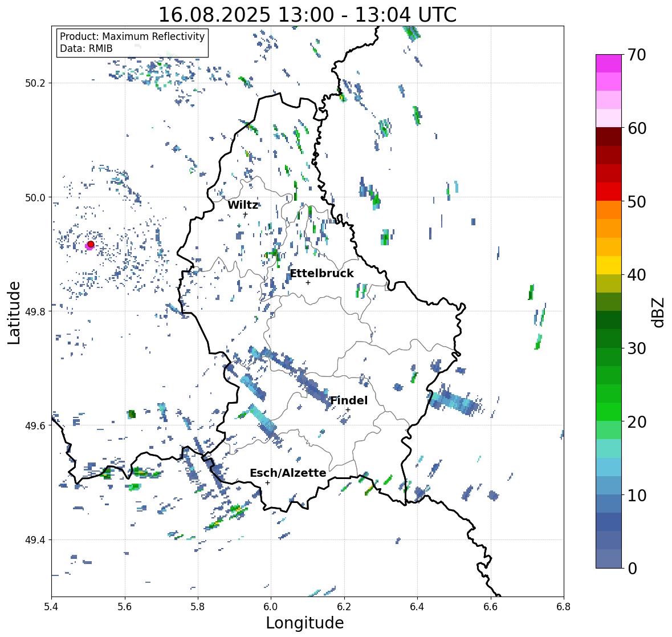This screenshot has height=637, width=672.
Task: Select the Findel station label
Action: click(349, 400)
